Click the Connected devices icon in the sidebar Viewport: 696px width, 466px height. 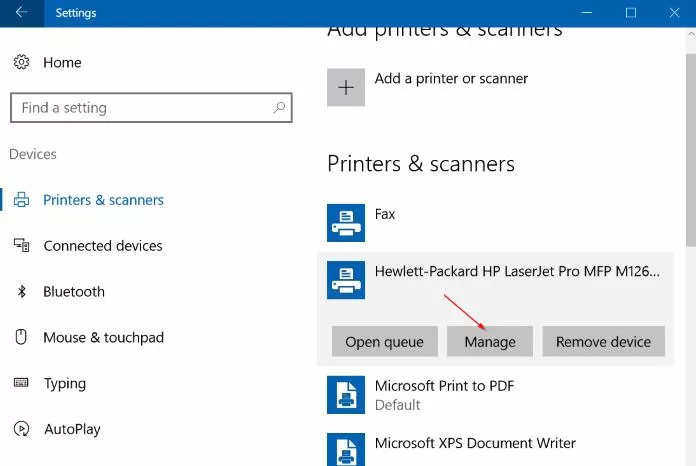pos(21,245)
